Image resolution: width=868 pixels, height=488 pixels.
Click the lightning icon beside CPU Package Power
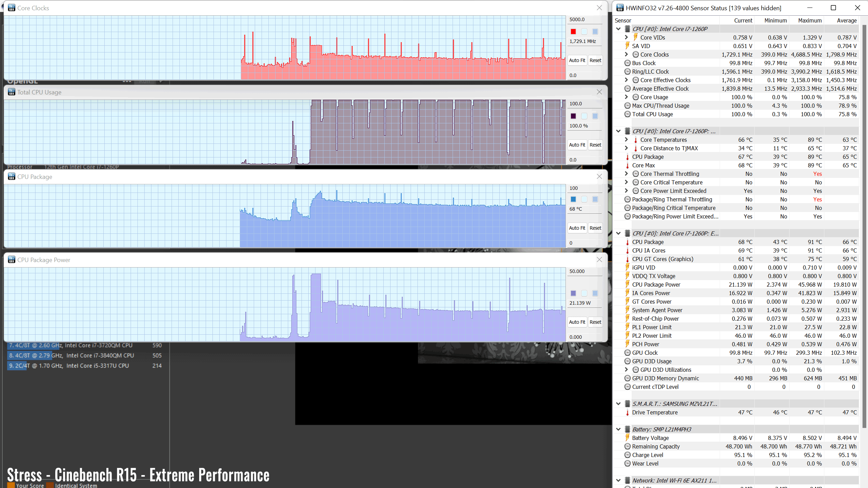click(627, 284)
